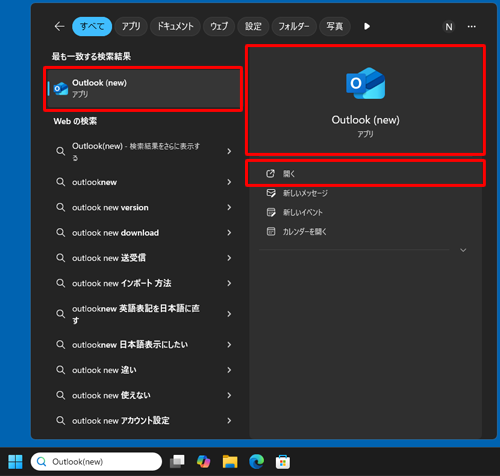
Task: Switch to the 写真 filter tab
Action: (335, 26)
